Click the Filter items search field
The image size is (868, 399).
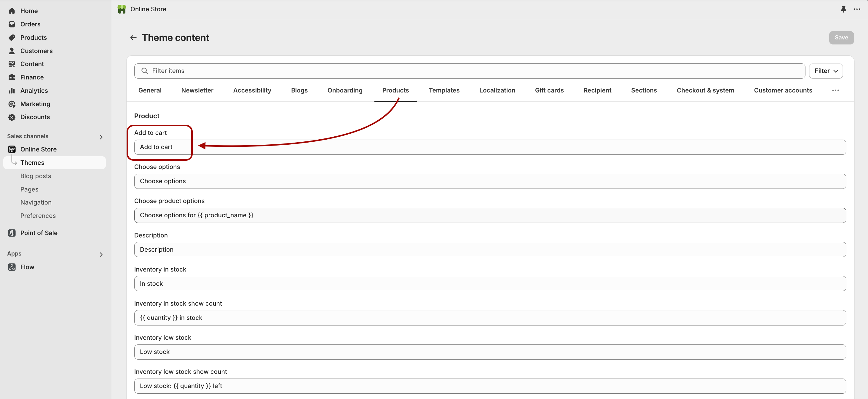[x=470, y=71]
